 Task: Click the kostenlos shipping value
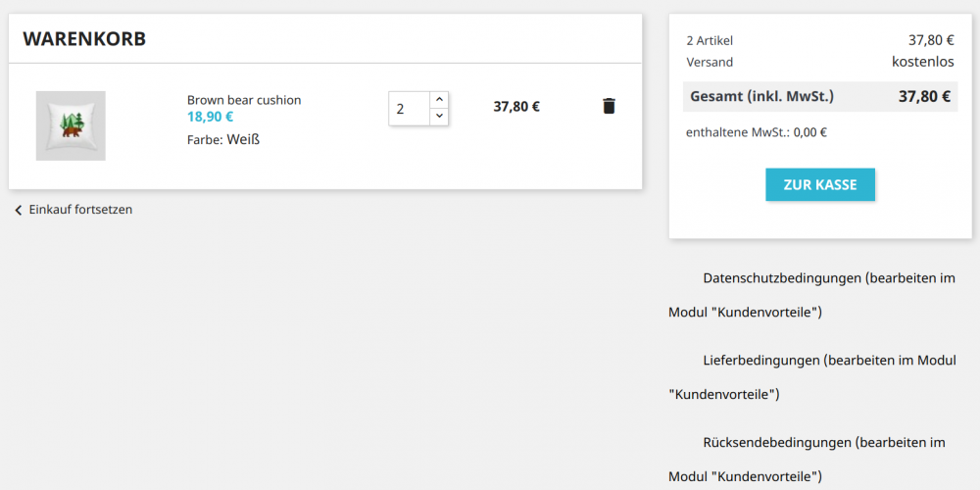point(922,62)
